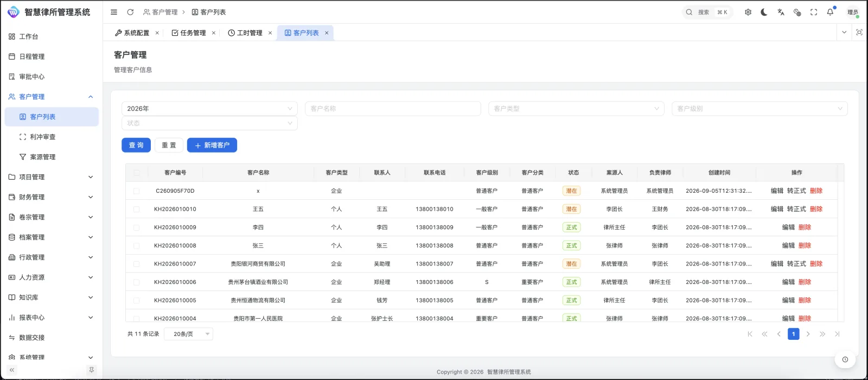Open the settings gear icon in header
Image resolution: width=868 pixels, height=380 pixels.
(748, 12)
